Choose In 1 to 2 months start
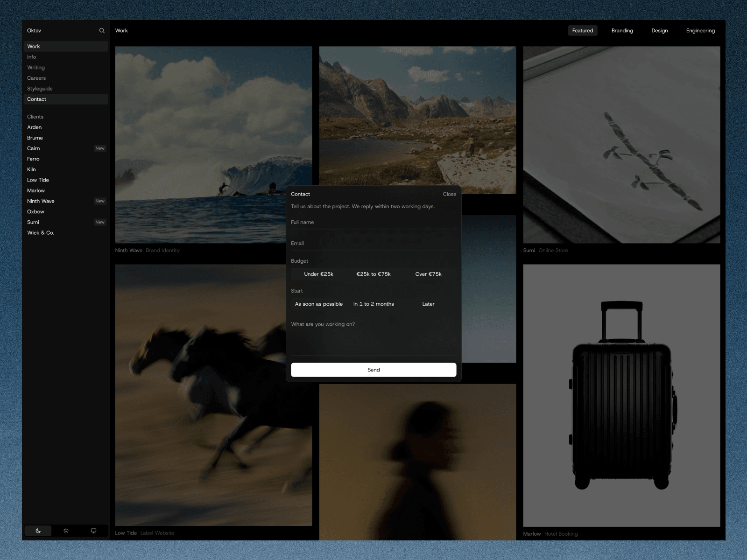 pos(373,304)
